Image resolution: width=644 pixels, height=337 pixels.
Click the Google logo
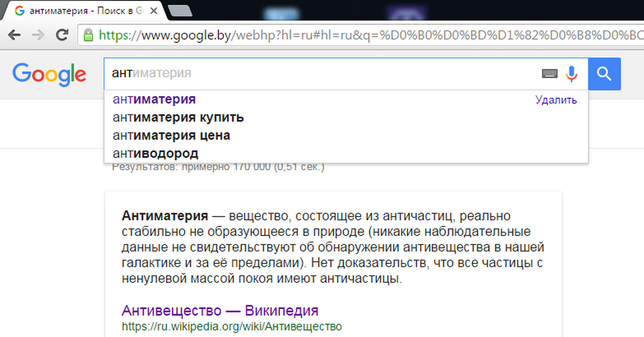tap(49, 74)
